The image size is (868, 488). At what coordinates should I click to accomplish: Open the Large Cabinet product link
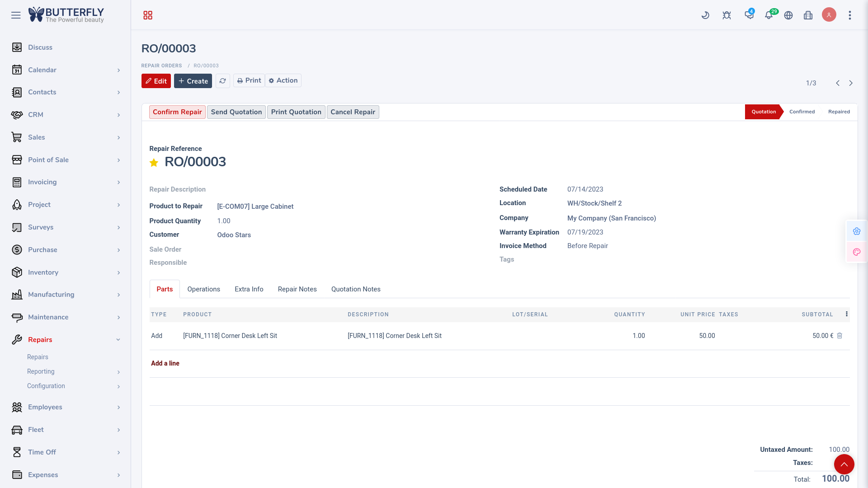(x=255, y=206)
